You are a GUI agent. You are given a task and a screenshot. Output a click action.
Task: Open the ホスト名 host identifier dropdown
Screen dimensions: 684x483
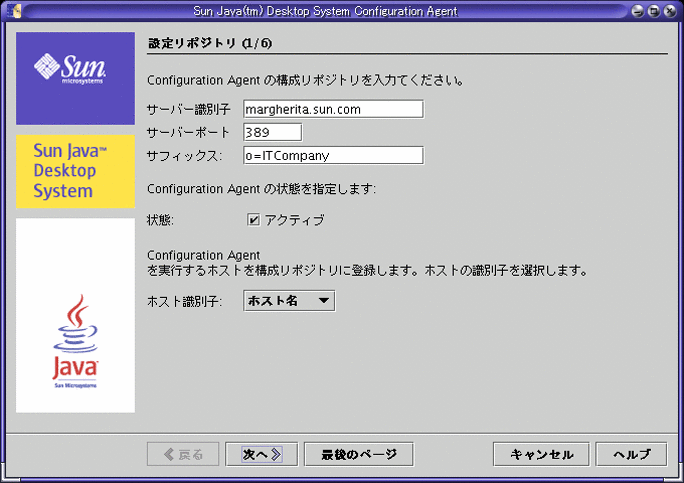click(289, 301)
